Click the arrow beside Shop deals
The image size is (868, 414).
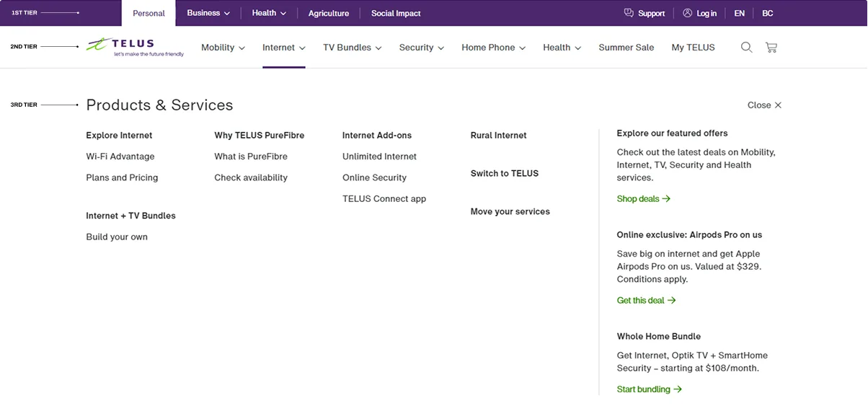point(667,198)
